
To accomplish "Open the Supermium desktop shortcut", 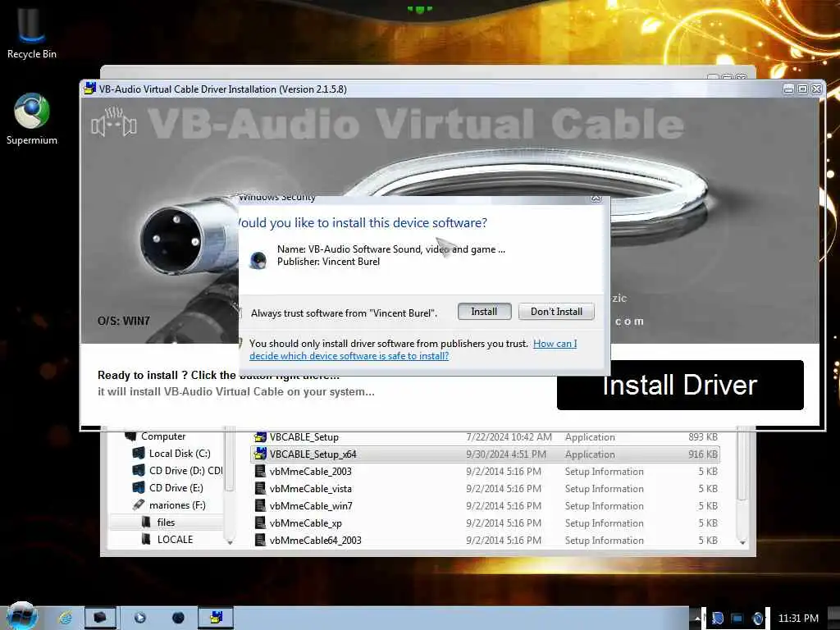I will [32, 119].
